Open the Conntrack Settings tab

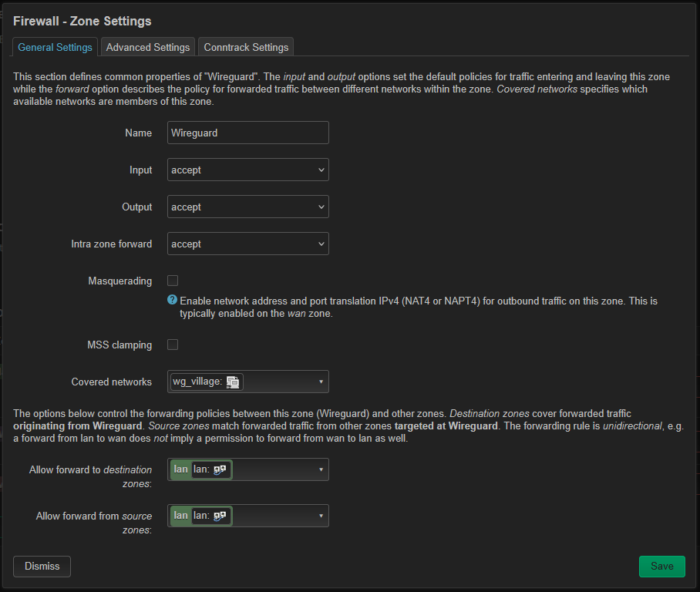click(x=246, y=47)
